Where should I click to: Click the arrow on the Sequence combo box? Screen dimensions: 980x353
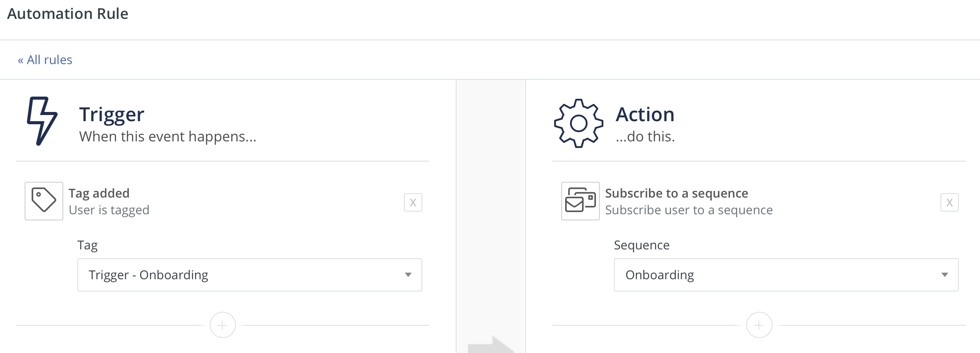click(x=944, y=275)
